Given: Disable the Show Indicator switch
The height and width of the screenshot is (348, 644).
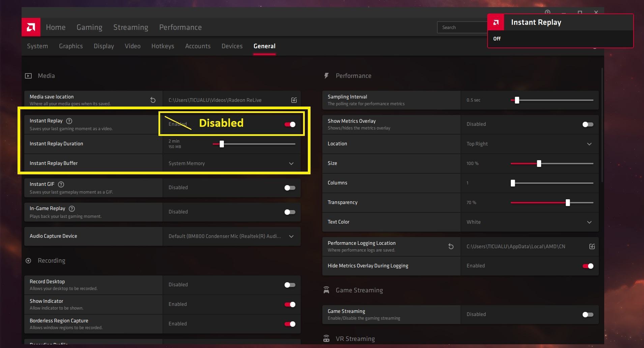Looking at the screenshot, I should (x=290, y=304).
